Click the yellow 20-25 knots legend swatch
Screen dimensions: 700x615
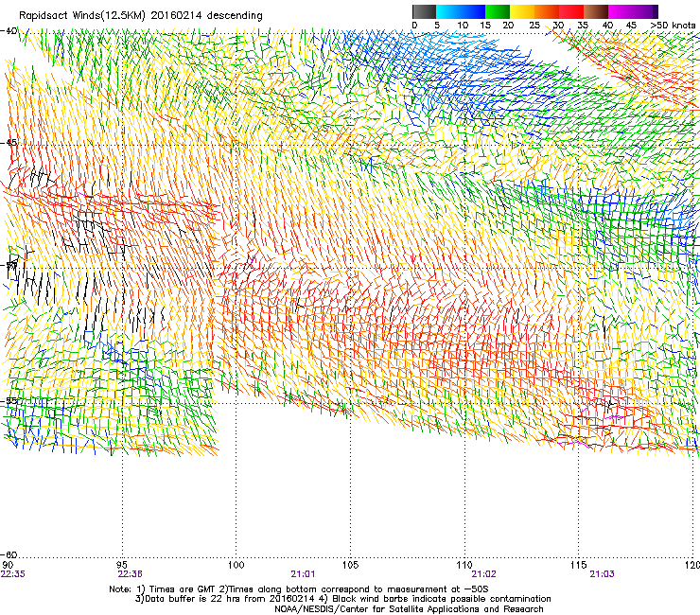522,11
